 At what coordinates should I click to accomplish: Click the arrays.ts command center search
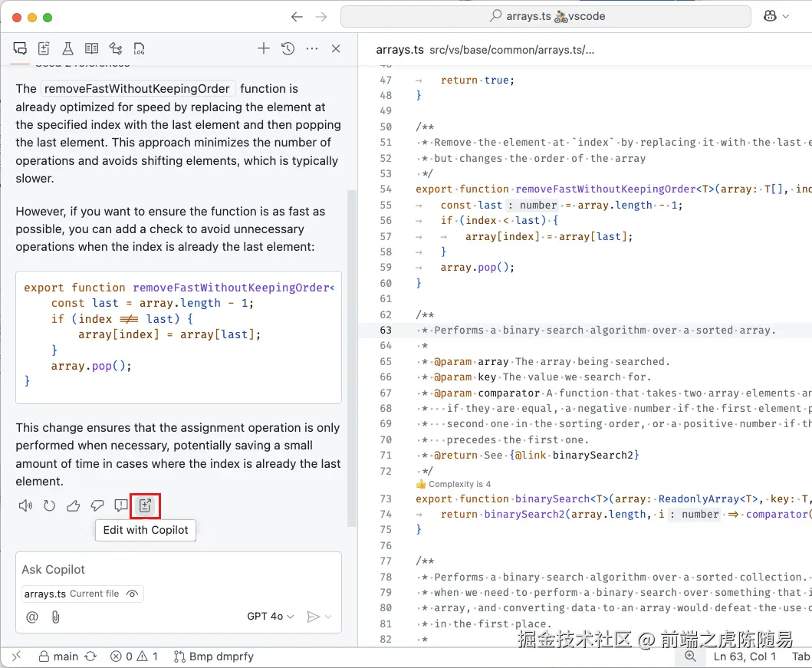[x=546, y=17]
